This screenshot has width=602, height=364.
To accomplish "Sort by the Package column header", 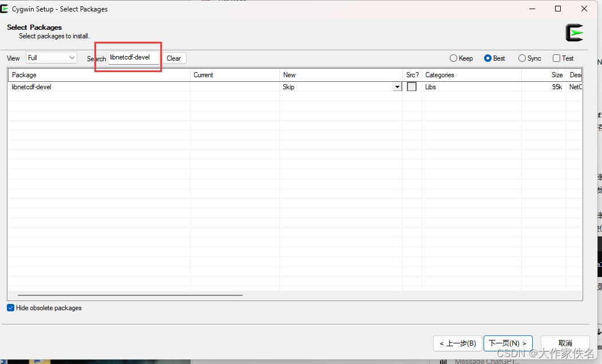I will point(99,75).
